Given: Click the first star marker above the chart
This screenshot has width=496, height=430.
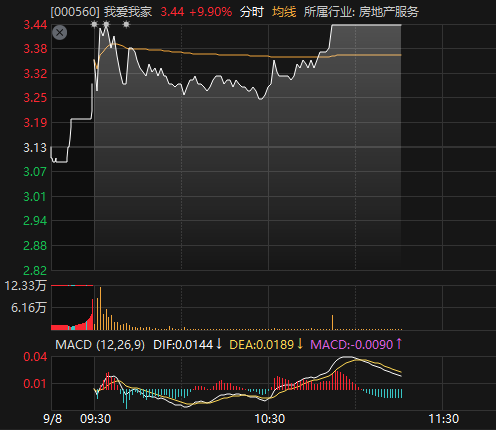Looking at the screenshot, I should (94, 24).
